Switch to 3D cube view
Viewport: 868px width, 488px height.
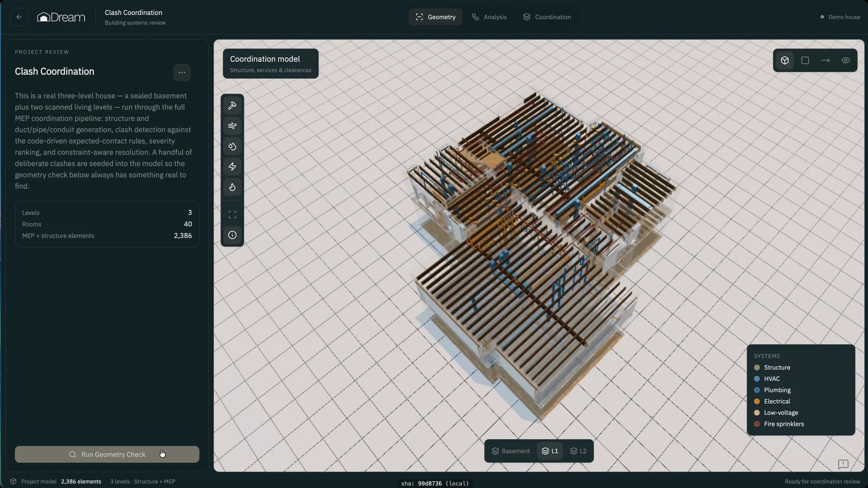[x=785, y=61]
